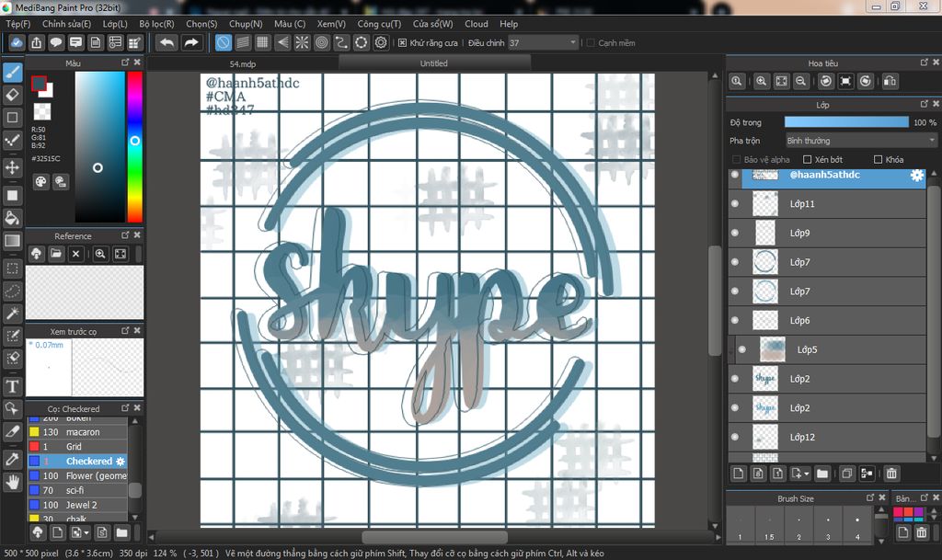Click the Undo arrow in the toolbar

167,42
